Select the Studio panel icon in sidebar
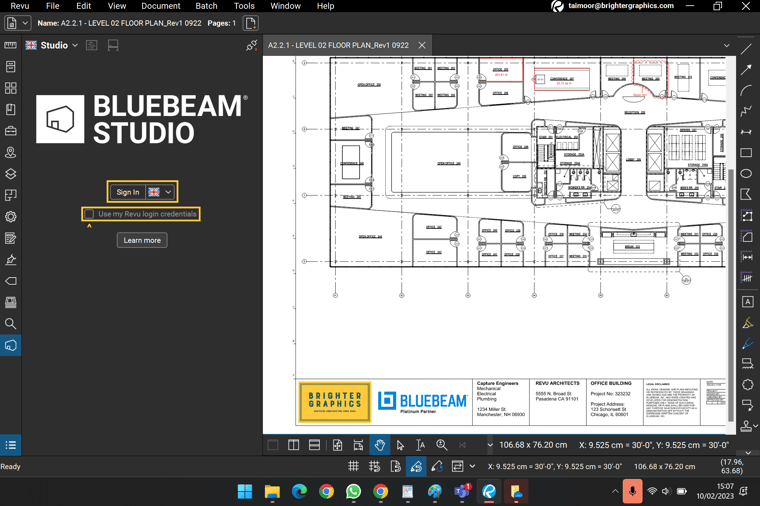760x506 pixels. pos(10,346)
